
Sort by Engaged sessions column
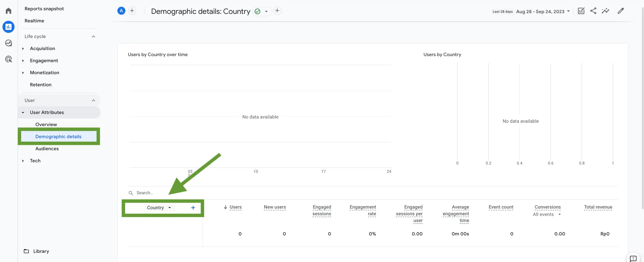pyautogui.click(x=322, y=210)
